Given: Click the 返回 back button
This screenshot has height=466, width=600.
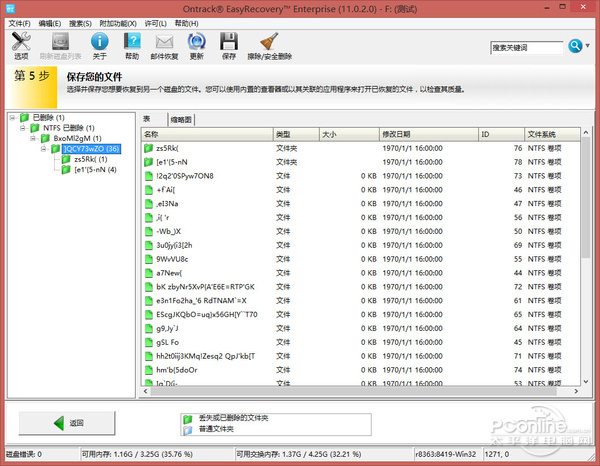Looking at the screenshot, I should click(x=67, y=423).
